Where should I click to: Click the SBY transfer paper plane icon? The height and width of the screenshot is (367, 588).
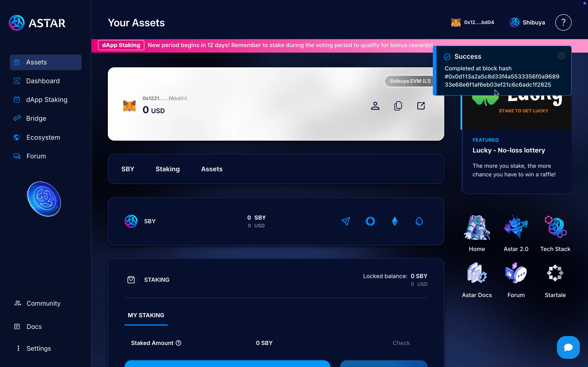[346, 221]
